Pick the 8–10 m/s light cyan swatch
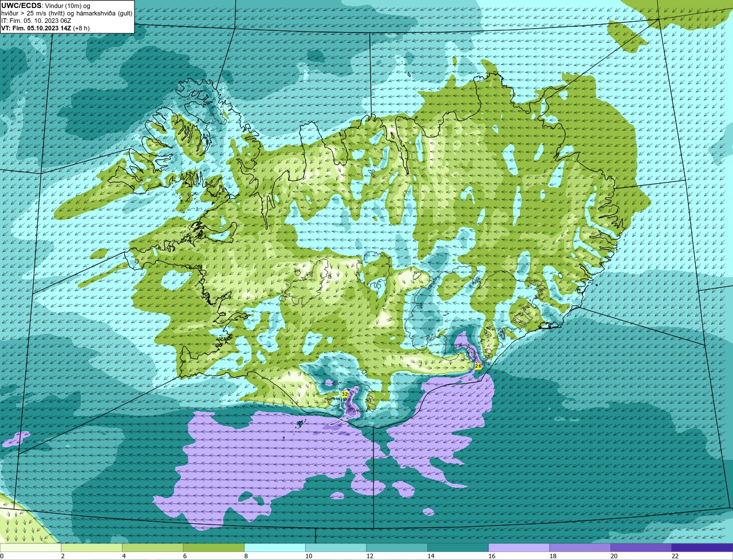 click(x=275, y=547)
